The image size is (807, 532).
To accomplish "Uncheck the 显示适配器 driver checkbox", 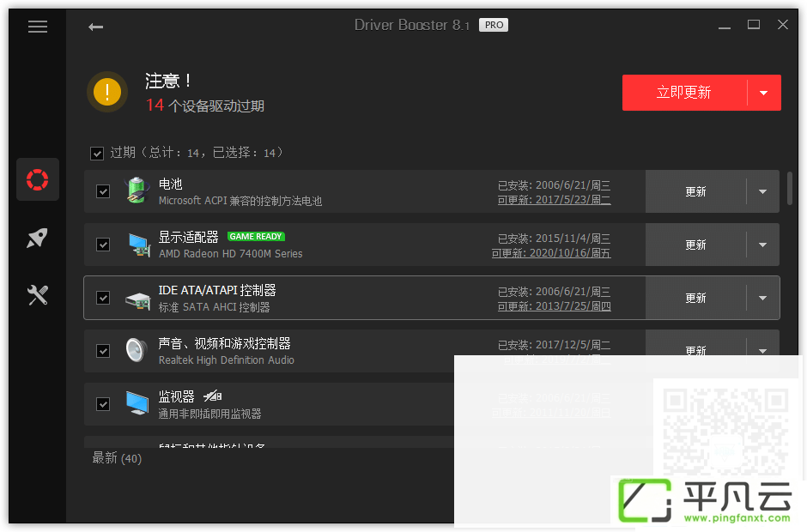I will [x=103, y=245].
